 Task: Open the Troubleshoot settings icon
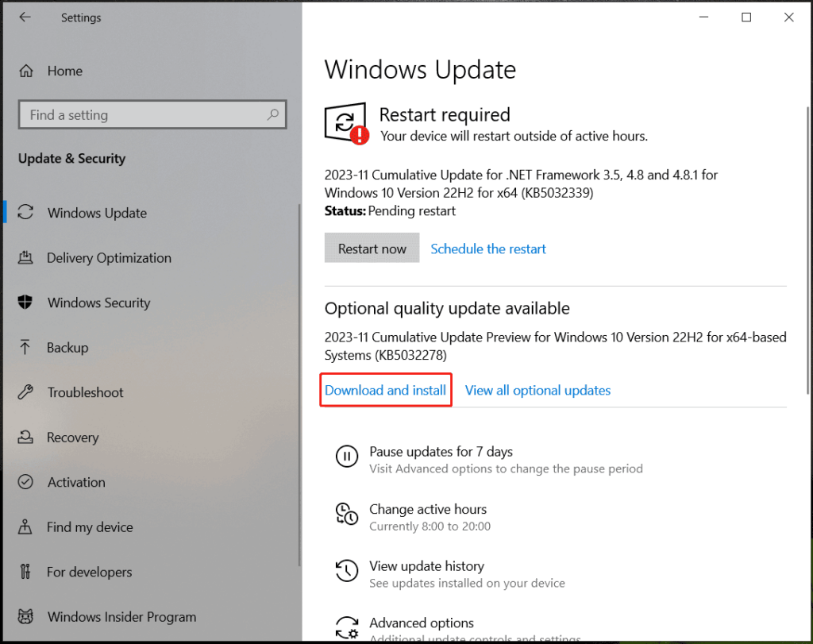coord(24,392)
